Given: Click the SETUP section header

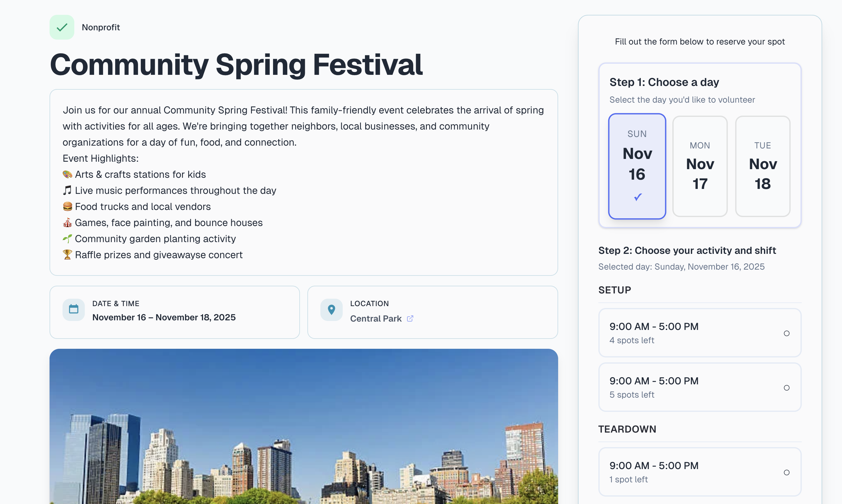Looking at the screenshot, I should [614, 290].
